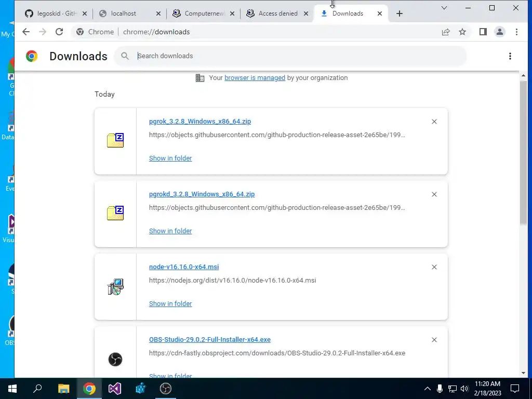Viewport: 532px width, 399px height.
Task: Remove pgrokd_3.2.8 zip from the list
Action: 434,194
